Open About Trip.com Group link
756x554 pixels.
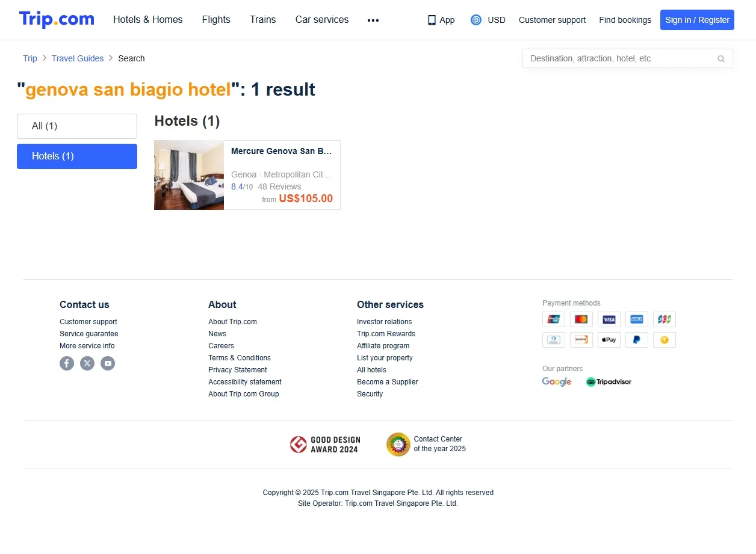point(244,394)
